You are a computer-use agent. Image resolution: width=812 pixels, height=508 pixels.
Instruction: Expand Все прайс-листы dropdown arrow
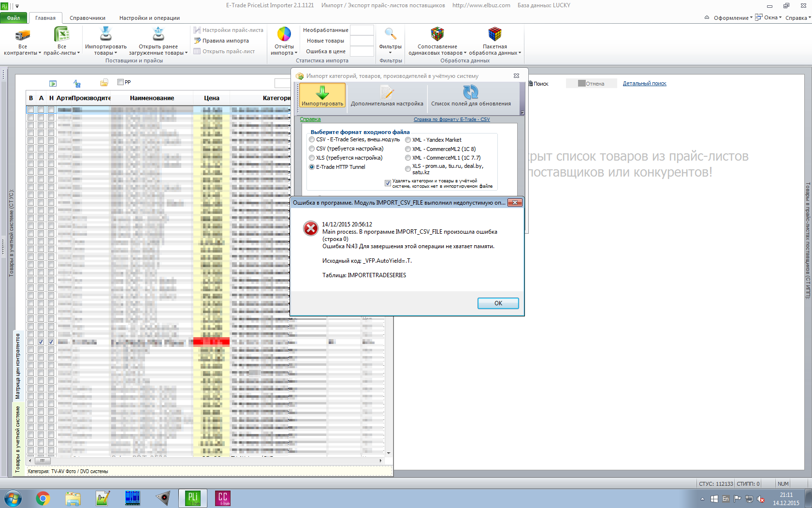(x=78, y=53)
